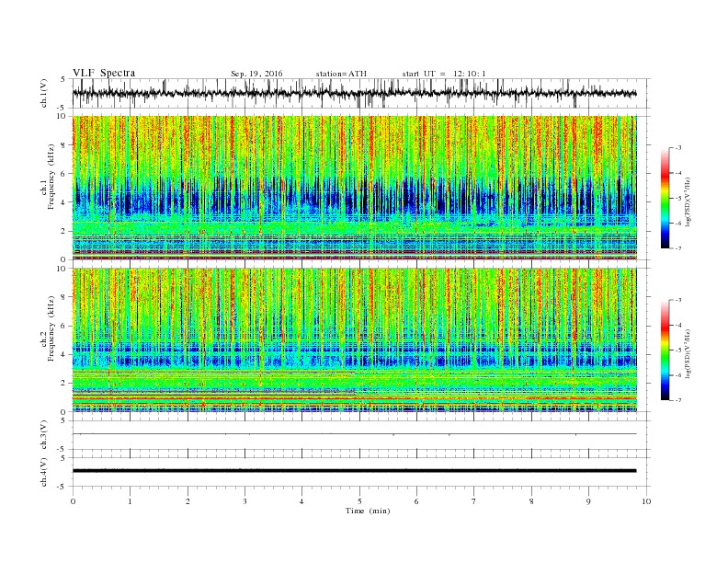The width and height of the screenshot is (728, 563).
Task: Click the "log(PSD)(V²/Hz)" label beside the ch.2 color bar
Action: [x=688, y=354]
